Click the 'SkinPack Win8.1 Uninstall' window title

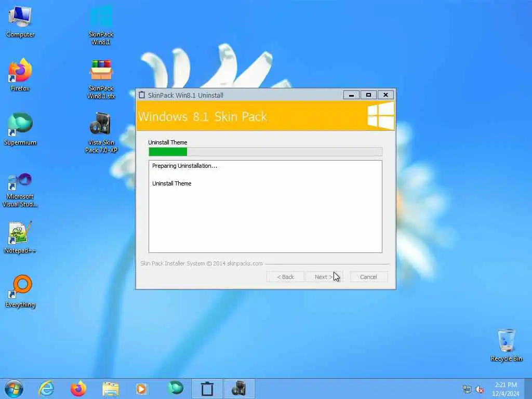[x=185, y=96]
